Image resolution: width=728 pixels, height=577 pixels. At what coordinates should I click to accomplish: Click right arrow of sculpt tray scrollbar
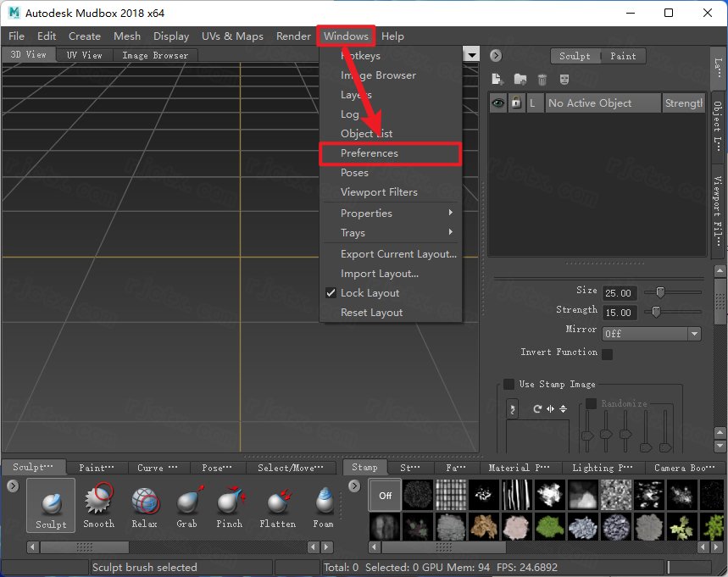327,547
